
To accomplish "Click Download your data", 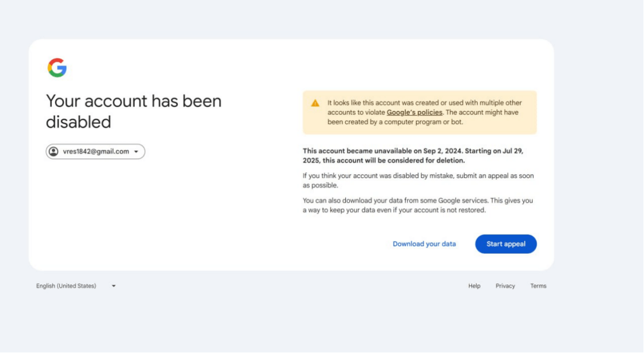I will [x=424, y=244].
